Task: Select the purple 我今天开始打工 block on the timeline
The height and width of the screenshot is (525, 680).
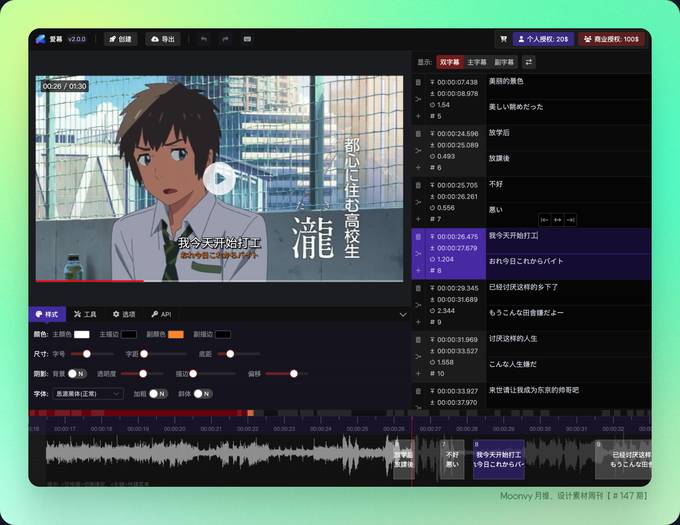Action: (499, 460)
